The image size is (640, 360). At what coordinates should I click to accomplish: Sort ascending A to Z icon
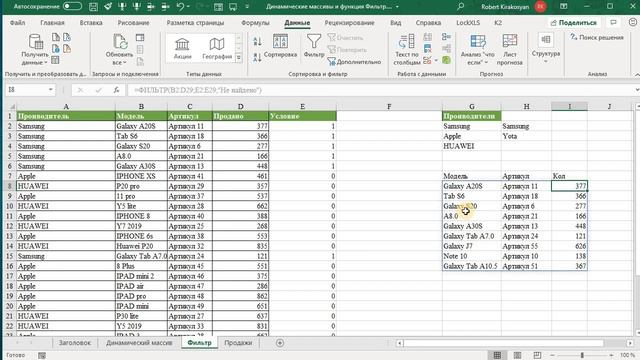tap(257, 41)
